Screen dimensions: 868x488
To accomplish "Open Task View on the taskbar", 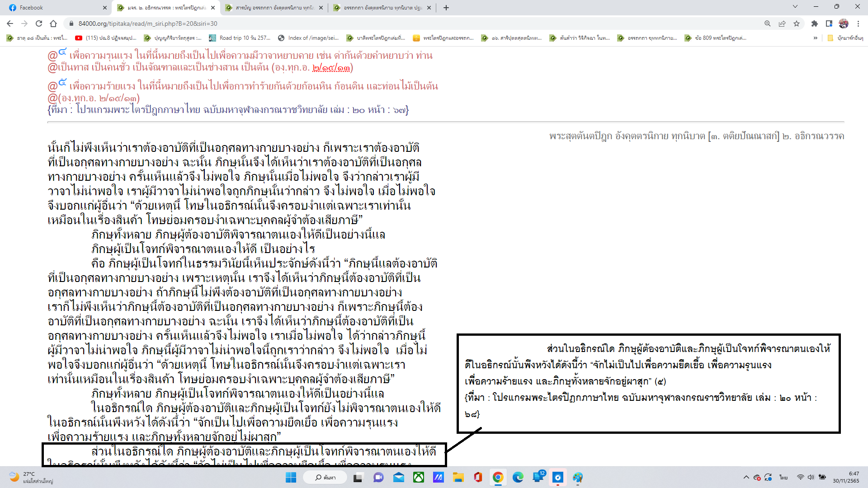I will point(358,477).
